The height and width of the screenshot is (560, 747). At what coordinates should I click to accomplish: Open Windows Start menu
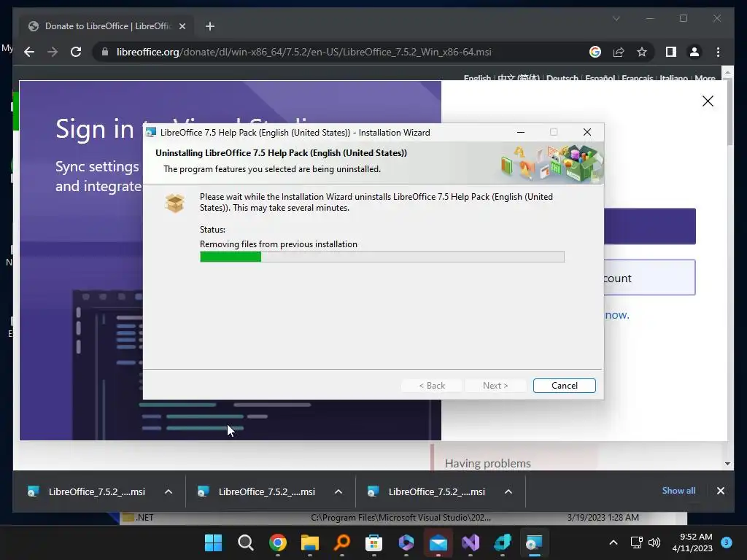point(213,542)
